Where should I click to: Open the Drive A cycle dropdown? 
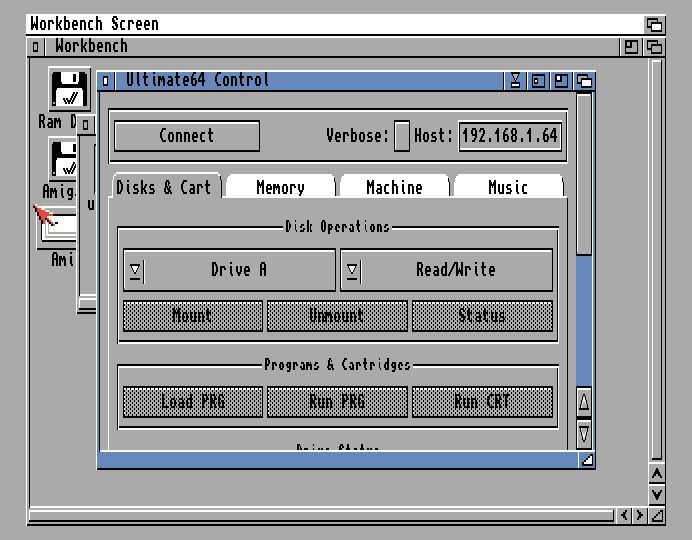click(229, 270)
